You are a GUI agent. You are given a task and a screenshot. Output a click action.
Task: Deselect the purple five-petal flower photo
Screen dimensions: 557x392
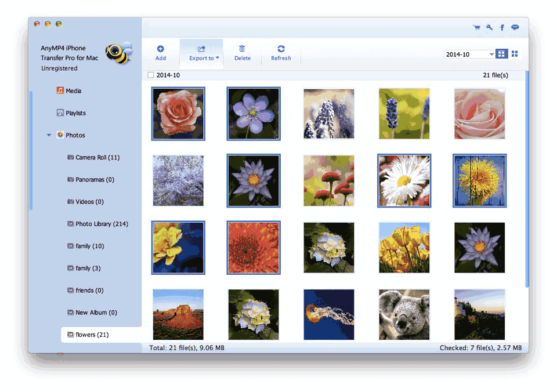pos(254,114)
